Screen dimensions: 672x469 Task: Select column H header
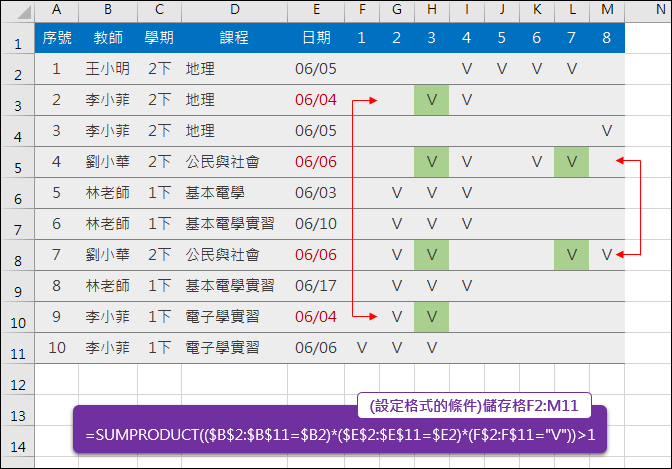point(432,10)
